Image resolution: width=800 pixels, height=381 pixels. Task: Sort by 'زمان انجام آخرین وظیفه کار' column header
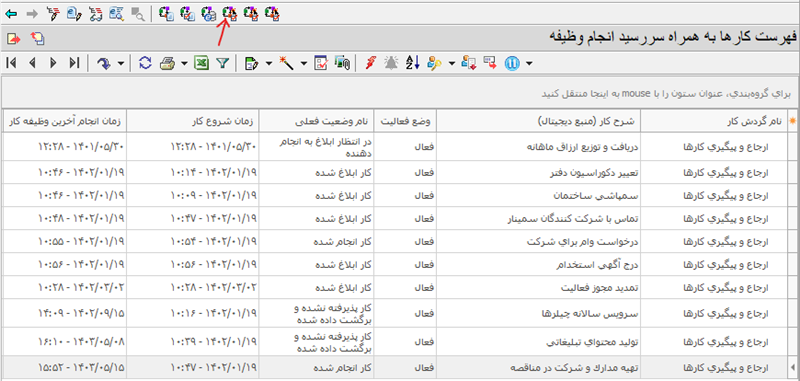pos(64,122)
